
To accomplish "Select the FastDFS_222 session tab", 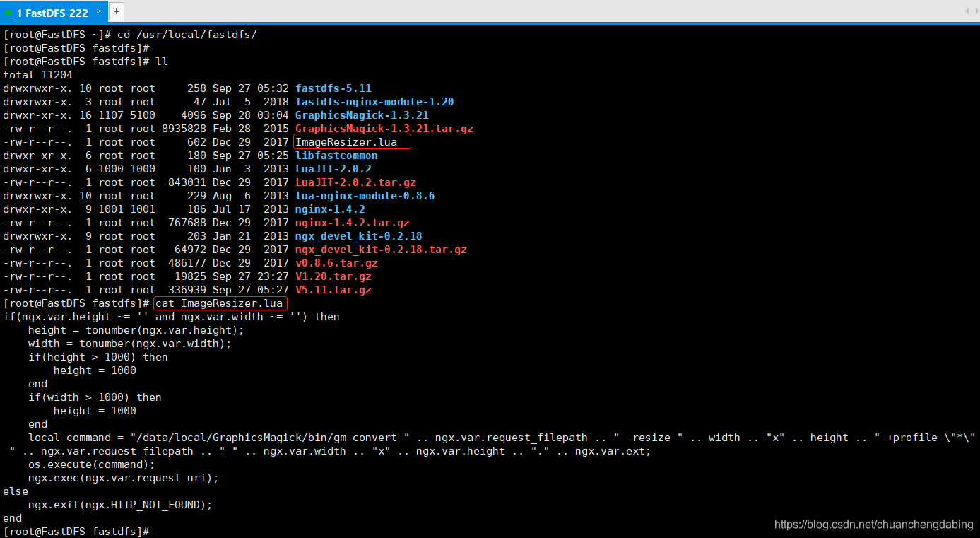I will click(x=53, y=13).
